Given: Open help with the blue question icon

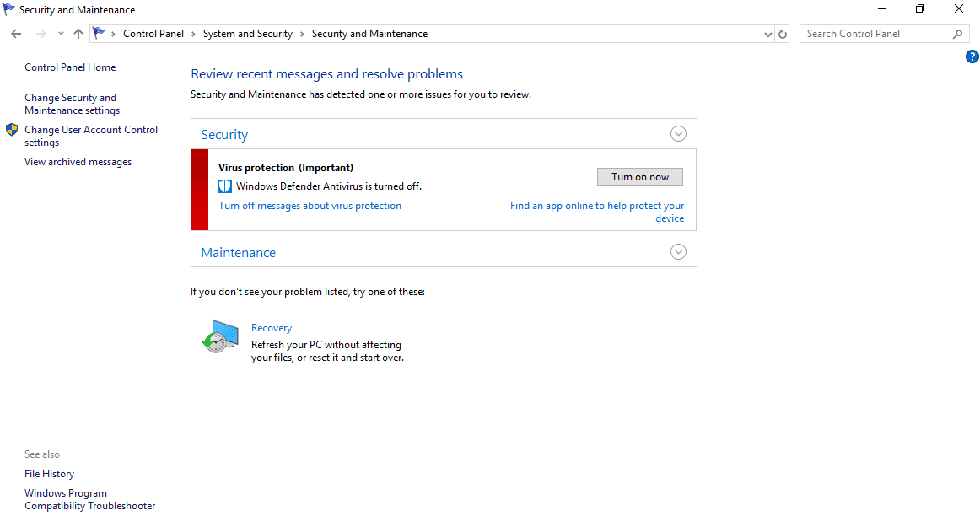Looking at the screenshot, I should (972, 56).
